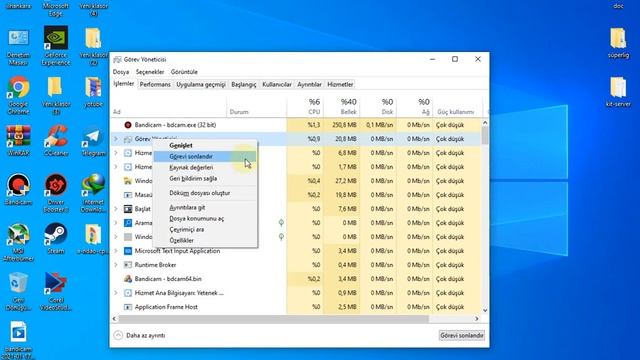Click Application Frame Host process icon
The height and width of the screenshot is (360, 640).
pos(128,307)
